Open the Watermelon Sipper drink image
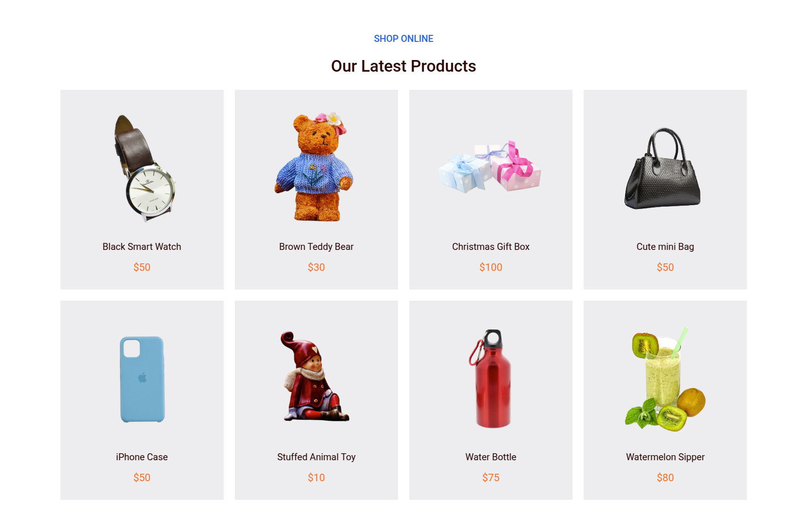Image resolution: width=812 pixels, height=524 pixels. pyautogui.click(x=665, y=378)
